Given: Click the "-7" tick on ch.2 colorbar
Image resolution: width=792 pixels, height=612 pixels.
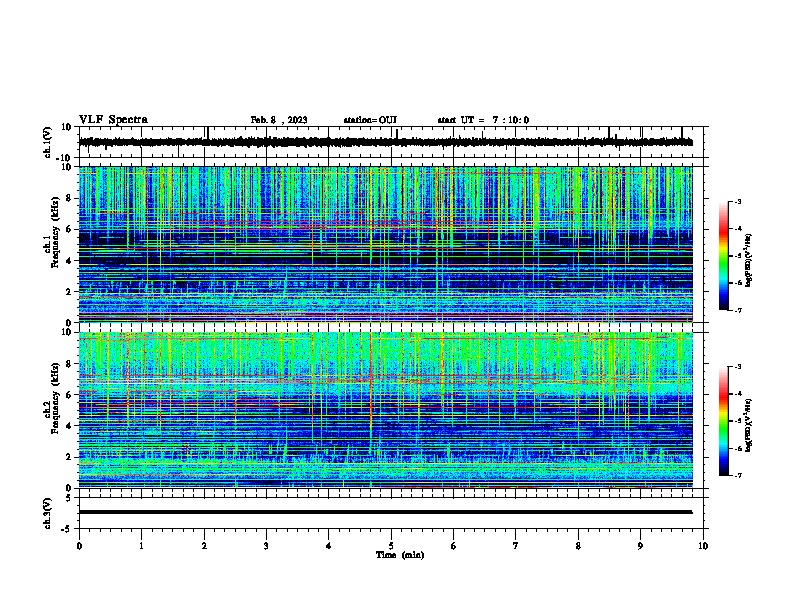Looking at the screenshot, I should coord(737,475).
